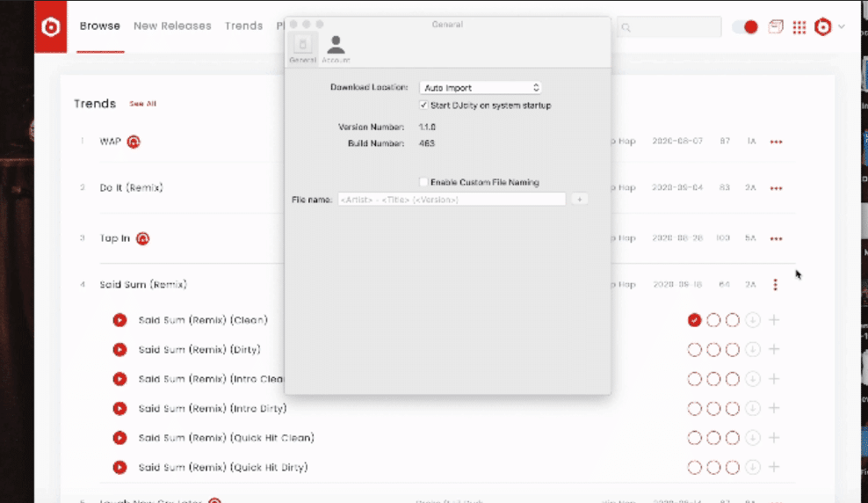Image resolution: width=868 pixels, height=503 pixels.
Task: Click the WAP track title
Action: click(110, 142)
